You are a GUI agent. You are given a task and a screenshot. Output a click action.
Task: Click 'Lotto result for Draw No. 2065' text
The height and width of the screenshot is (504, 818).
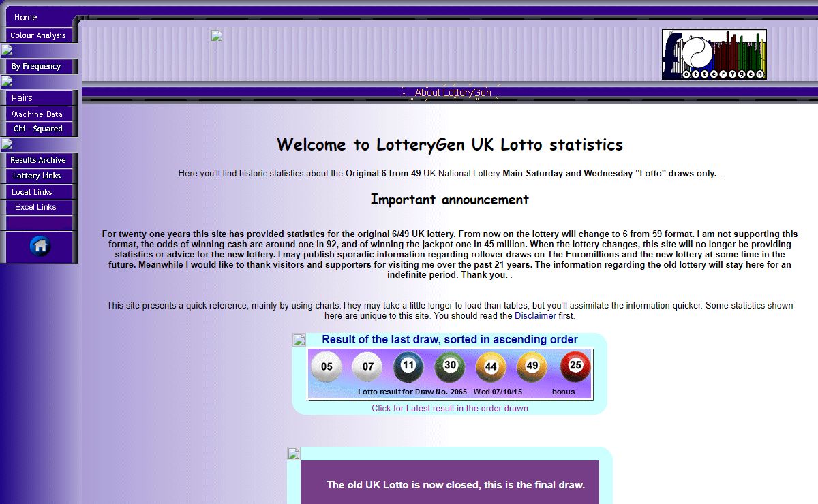pyautogui.click(x=412, y=392)
